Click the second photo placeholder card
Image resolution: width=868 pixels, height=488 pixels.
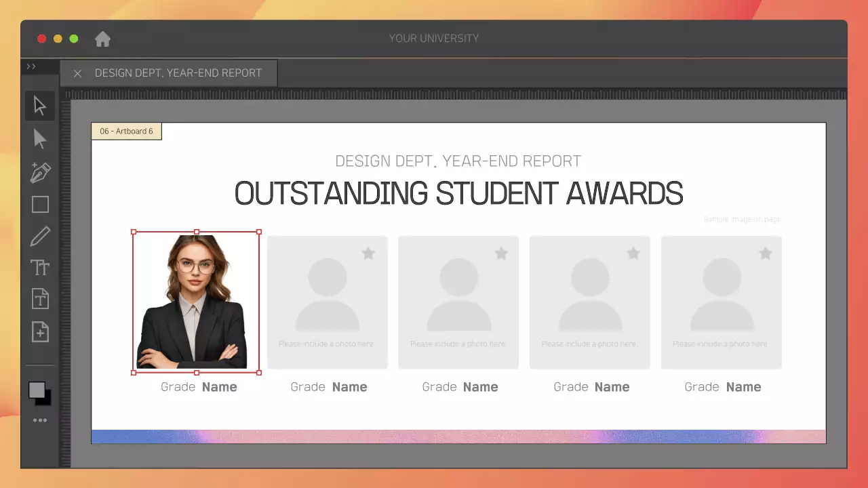click(327, 302)
